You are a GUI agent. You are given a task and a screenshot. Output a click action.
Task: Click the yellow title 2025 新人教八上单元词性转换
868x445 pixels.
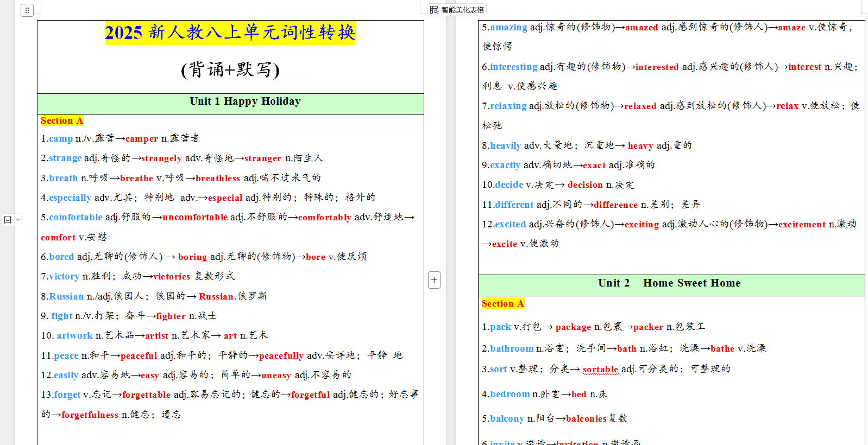[230, 33]
